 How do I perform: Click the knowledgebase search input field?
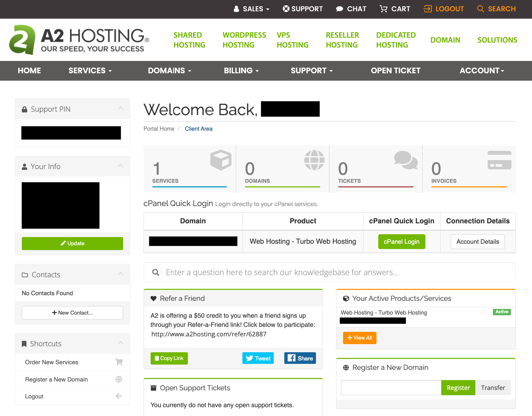(x=330, y=272)
